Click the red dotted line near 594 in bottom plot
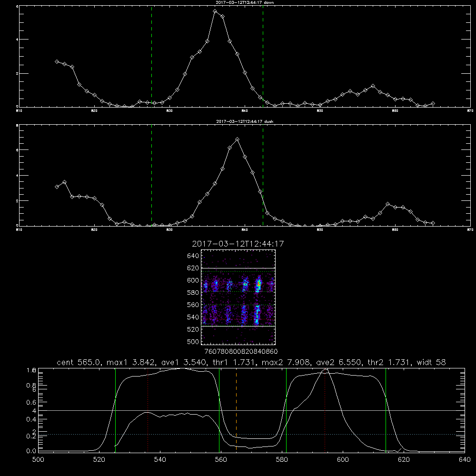The height and width of the screenshot is (476, 476). (325, 410)
